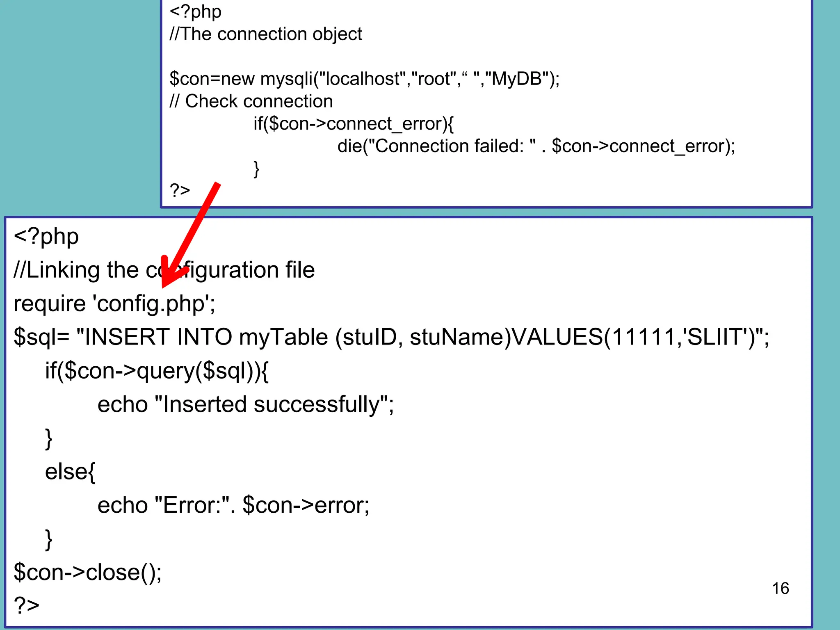
Task: Click the INSERT INTO myTable statement
Action: pos(391,338)
